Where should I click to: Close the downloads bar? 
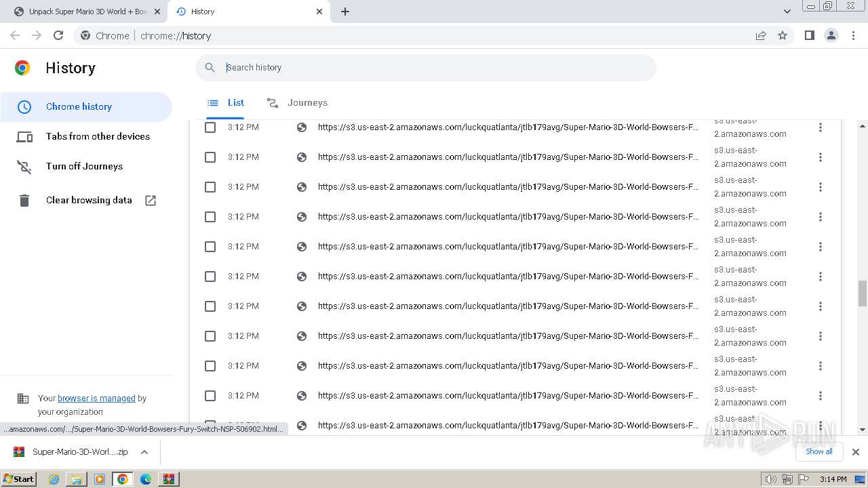856,452
